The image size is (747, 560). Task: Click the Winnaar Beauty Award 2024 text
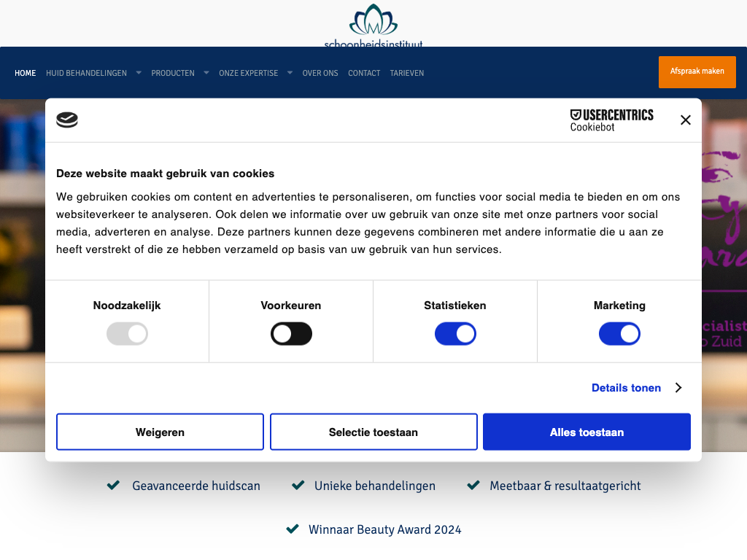[x=385, y=529]
